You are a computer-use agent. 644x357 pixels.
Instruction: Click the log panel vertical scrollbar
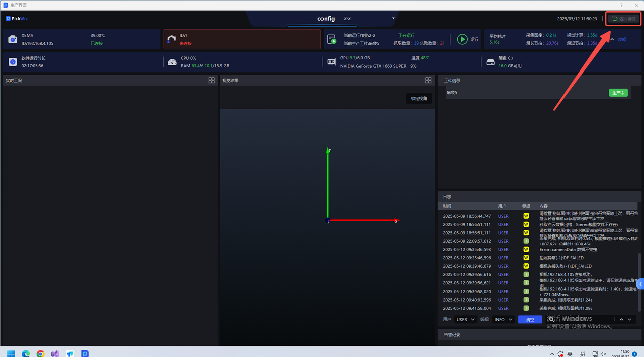tap(639, 267)
